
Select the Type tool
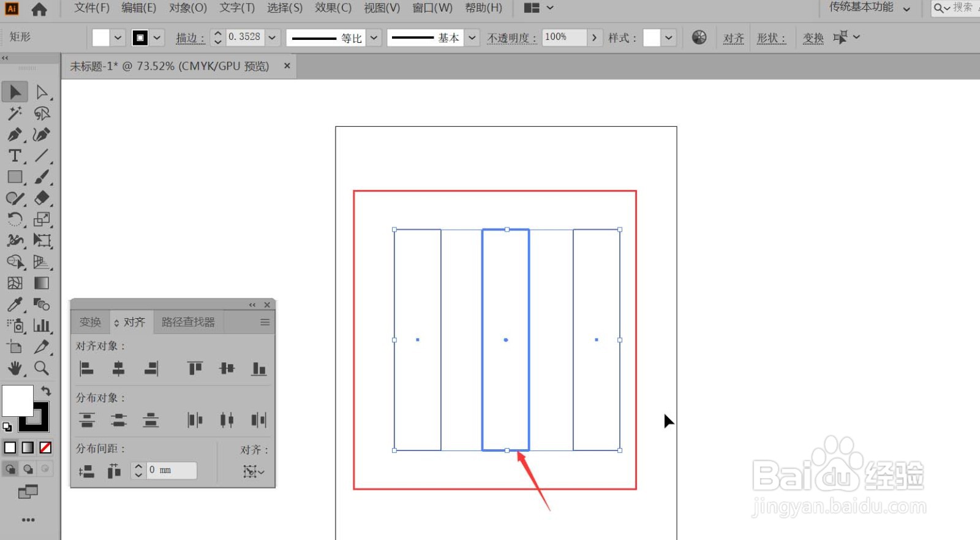[15, 156]
